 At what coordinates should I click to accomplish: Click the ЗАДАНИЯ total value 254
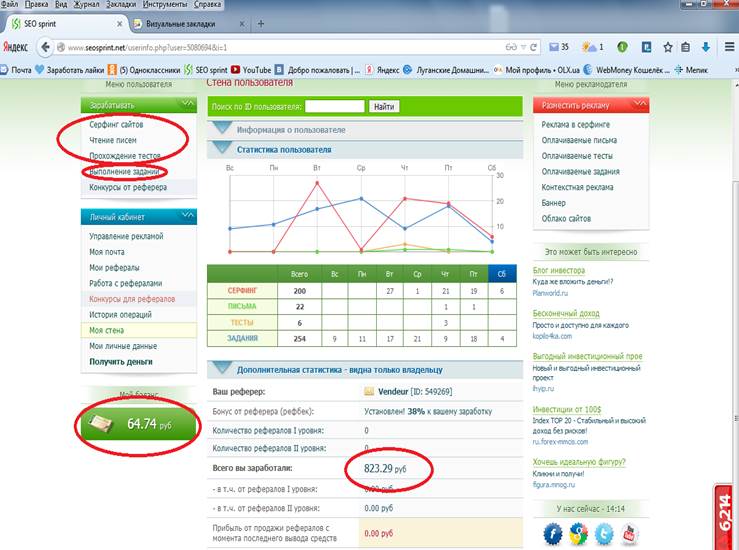point(299,338)
